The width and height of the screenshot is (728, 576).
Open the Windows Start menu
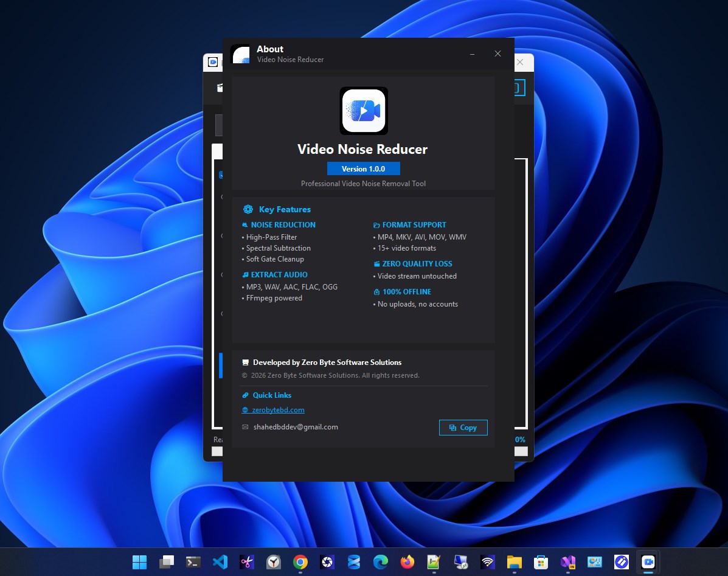click(x=139, y=562)
